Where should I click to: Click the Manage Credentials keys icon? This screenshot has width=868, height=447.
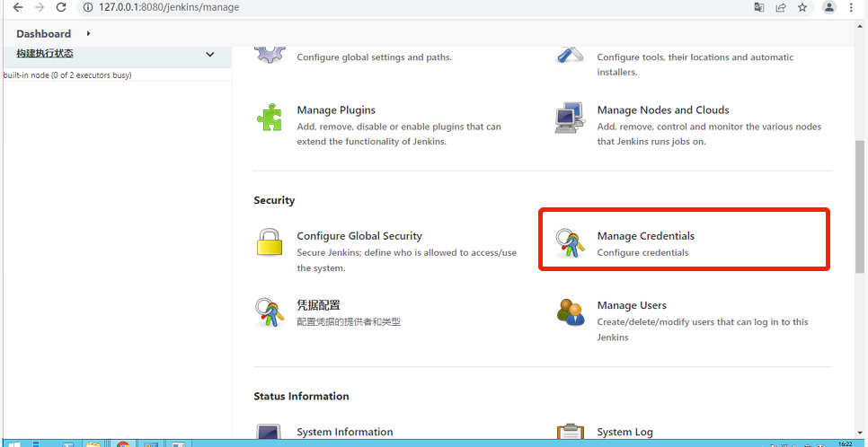click(x=571, y=243)
